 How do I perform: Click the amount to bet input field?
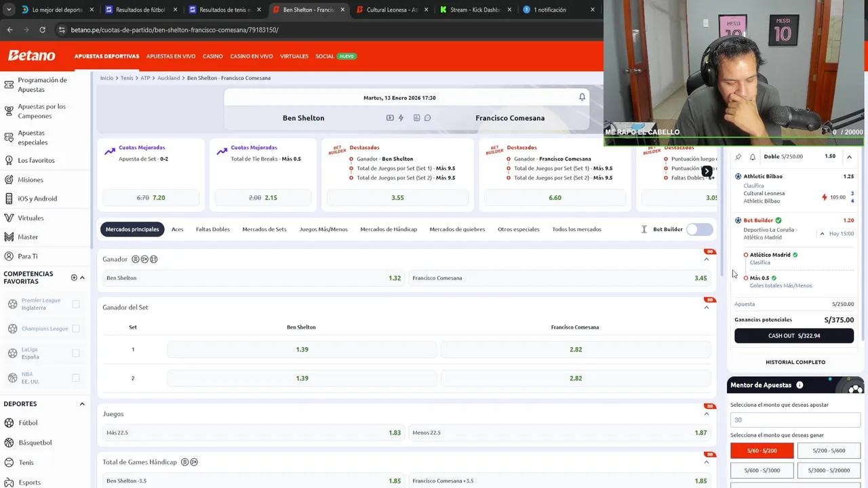click(x=795, y=420)
